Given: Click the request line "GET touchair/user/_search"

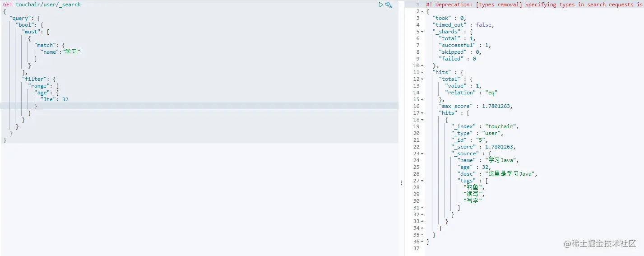Looking at the screenshot, I should click(x=42, y=5).
